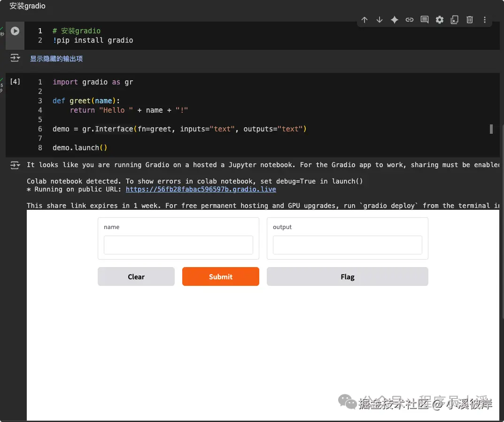Flag the Gradio output
This screenshot has width=504, height=422.
click(x=347, y=276)
